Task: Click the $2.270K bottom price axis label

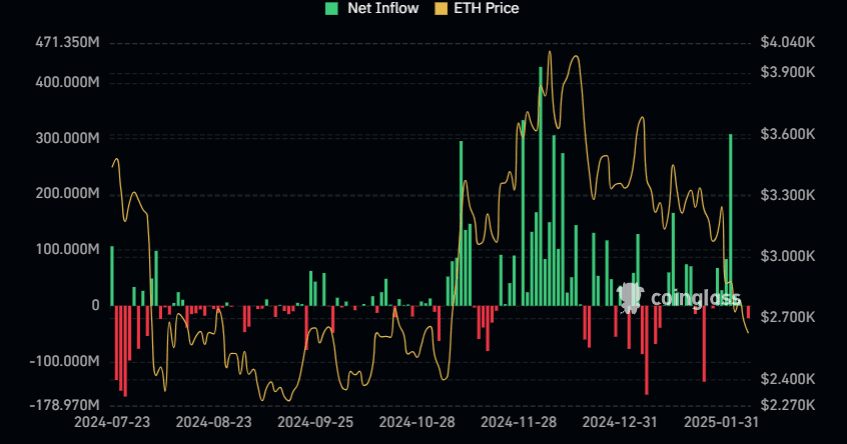Action: [x=787, y=405]
